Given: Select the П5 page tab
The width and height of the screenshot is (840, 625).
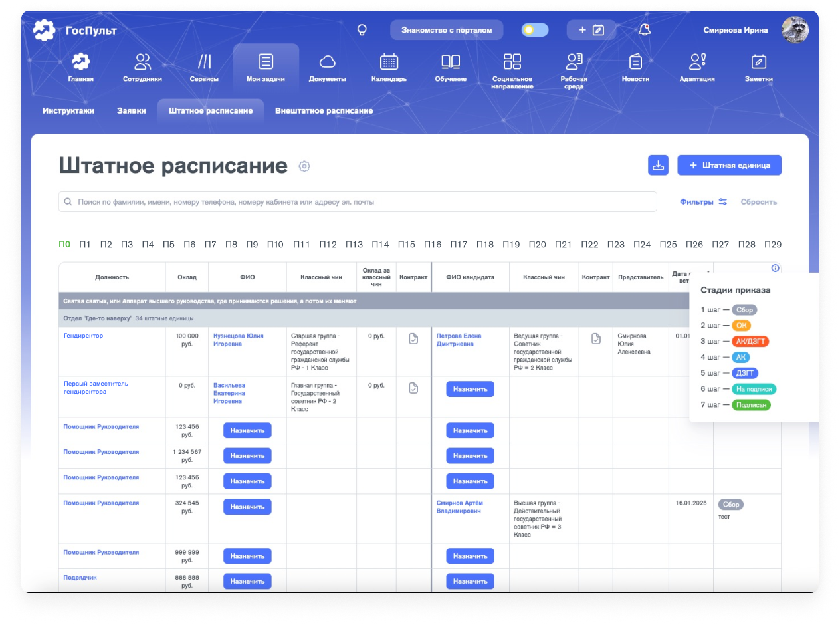Looking at the screenshot, I should (x=169, y=245).
